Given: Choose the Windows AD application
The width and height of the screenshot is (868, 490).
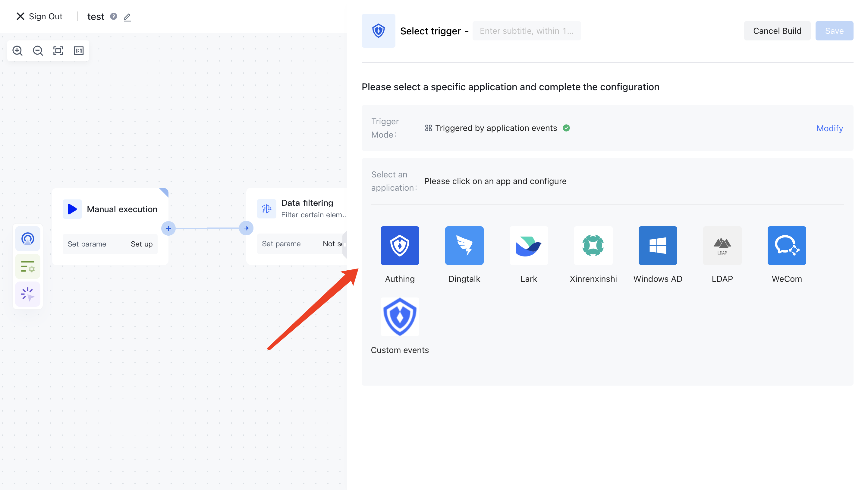Looking at the screenshot, I should 657,246.
